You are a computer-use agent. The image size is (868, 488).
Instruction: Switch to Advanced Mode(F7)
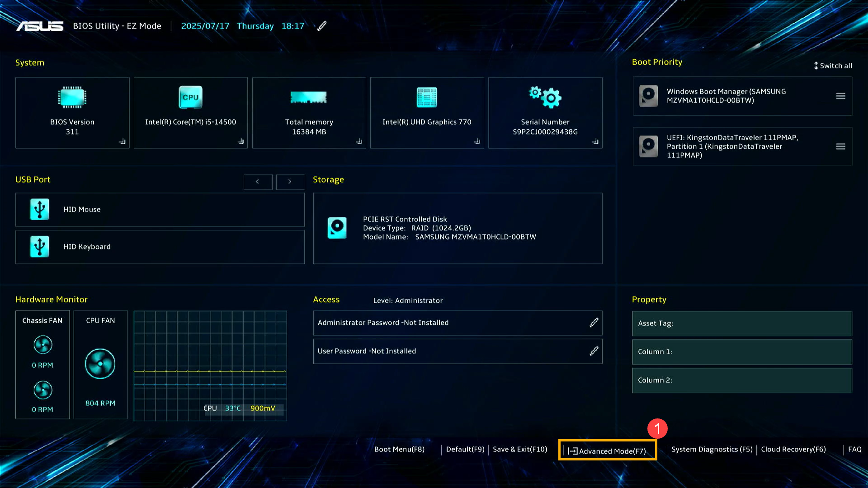pos(607,451)
